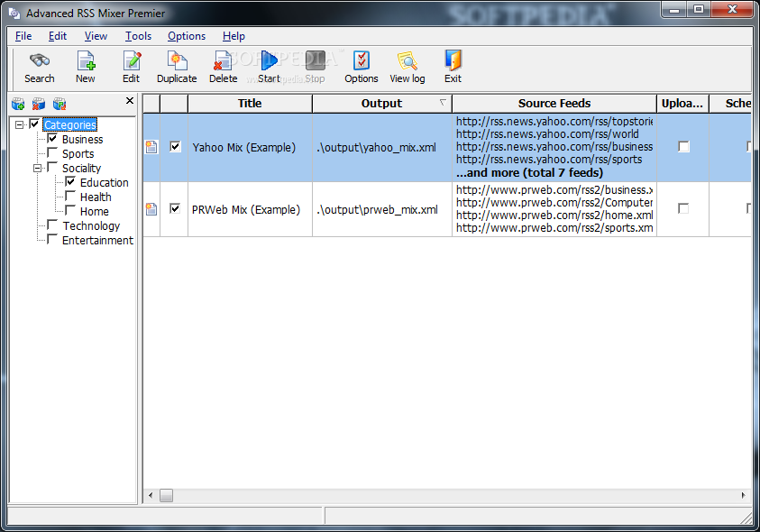This screenshot has height=532, width=760.
Task: Click the PRWeb Mix row document icon
Action: [x=151, y=209]
